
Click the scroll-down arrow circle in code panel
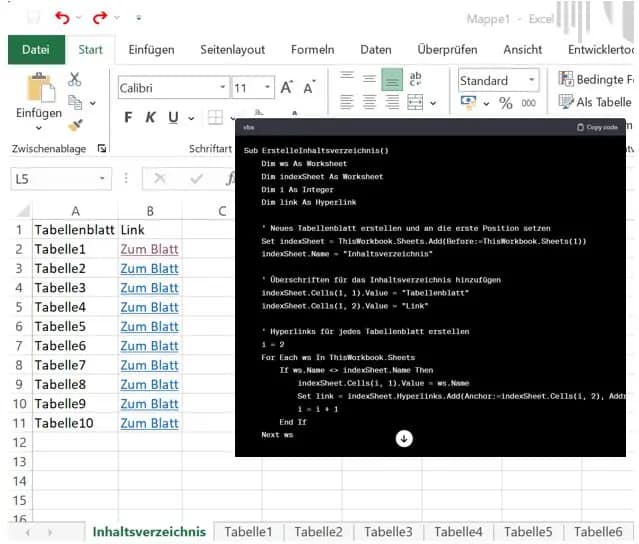[404, 438]
